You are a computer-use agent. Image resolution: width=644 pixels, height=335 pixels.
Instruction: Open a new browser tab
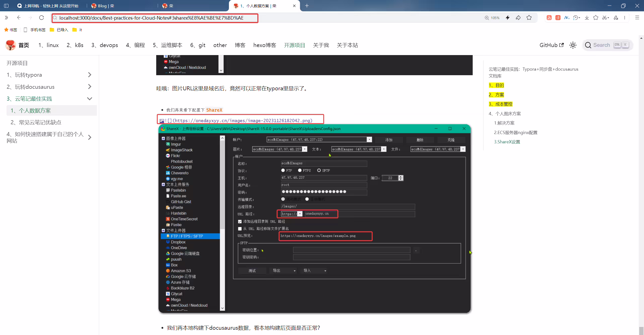[307, 6]
